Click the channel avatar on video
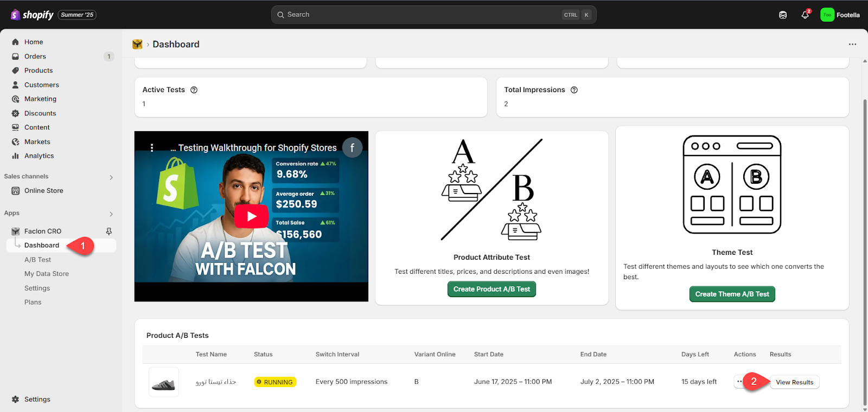The image size is (868, 412). coord(352,147)
